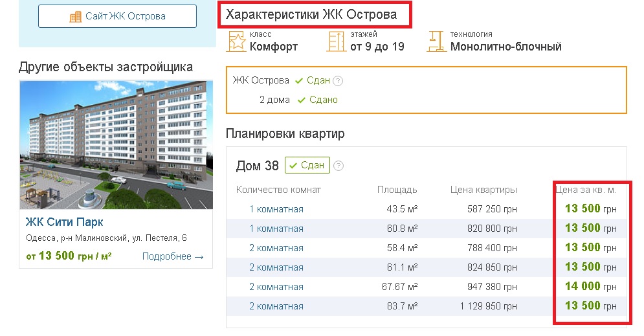Viewport: 644px width, 336px height.
Task: Click the star class icon near Комфорт
Action: [x=236, y=41]
